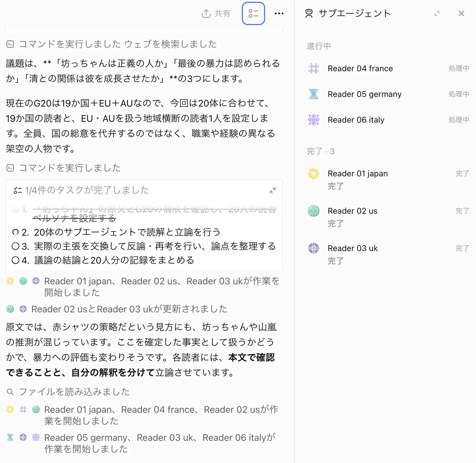Click hourglass icon in Reader 05 germany start line
The width and height of the screenshot is (476, 463).
point(10,437)
